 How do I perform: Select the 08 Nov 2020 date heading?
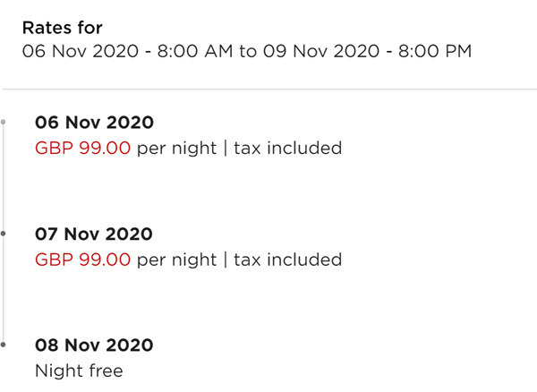pyautogui.click(x=94, y=345)
